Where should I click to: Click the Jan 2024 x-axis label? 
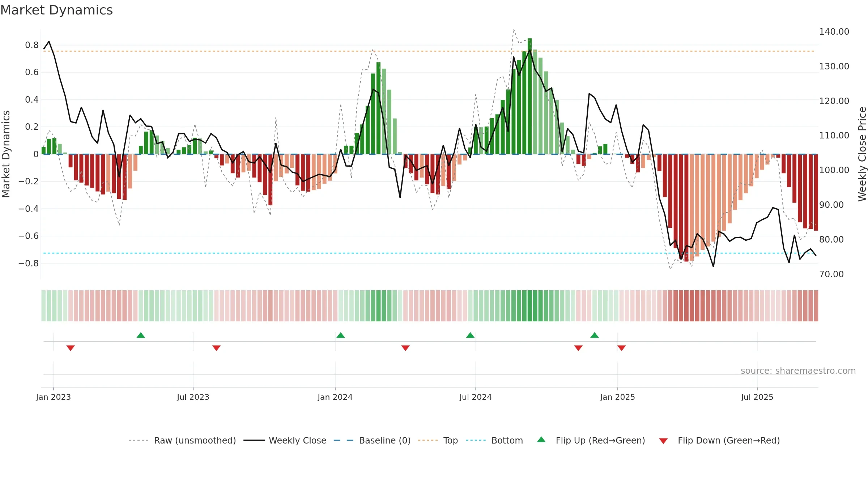click(335, 397)
